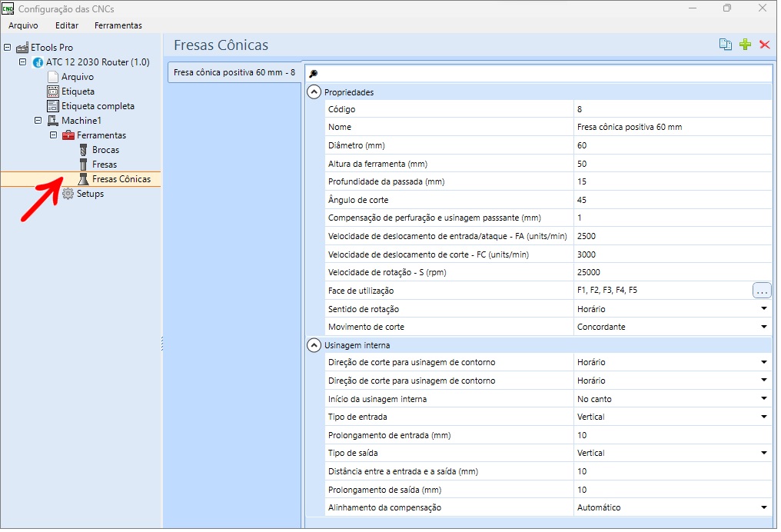
Task: Select the Machine1 machine icon
Action: 53,121
